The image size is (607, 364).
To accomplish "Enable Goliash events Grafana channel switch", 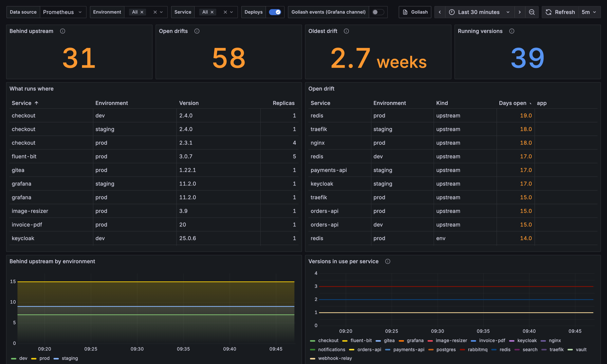I will tap(378, 12).
